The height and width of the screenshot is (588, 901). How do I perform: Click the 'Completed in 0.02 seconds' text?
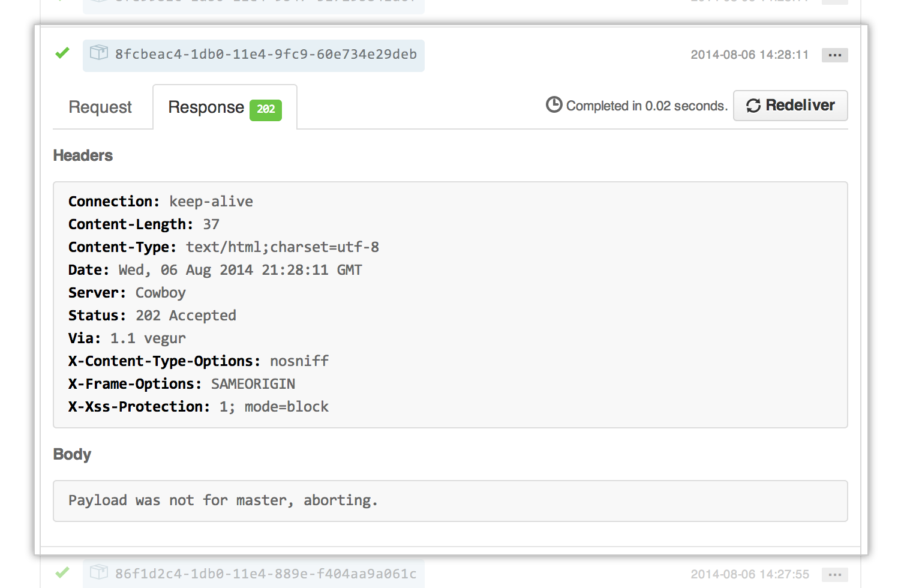click(647, 106)
